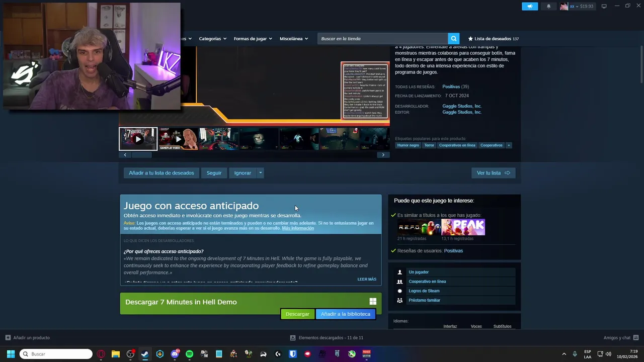Click Amigos y chat label

coord(617,338)
